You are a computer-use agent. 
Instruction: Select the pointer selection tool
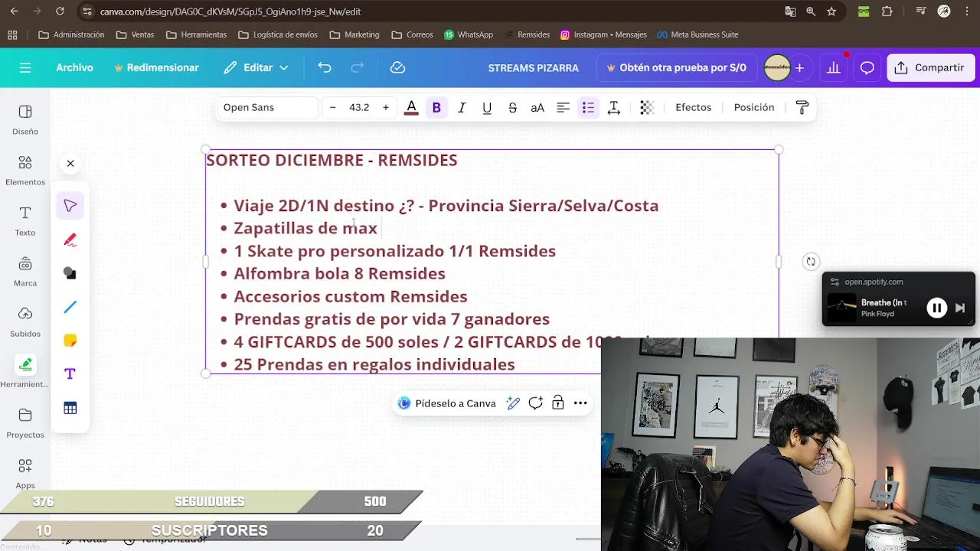click(x=70, y=206)
